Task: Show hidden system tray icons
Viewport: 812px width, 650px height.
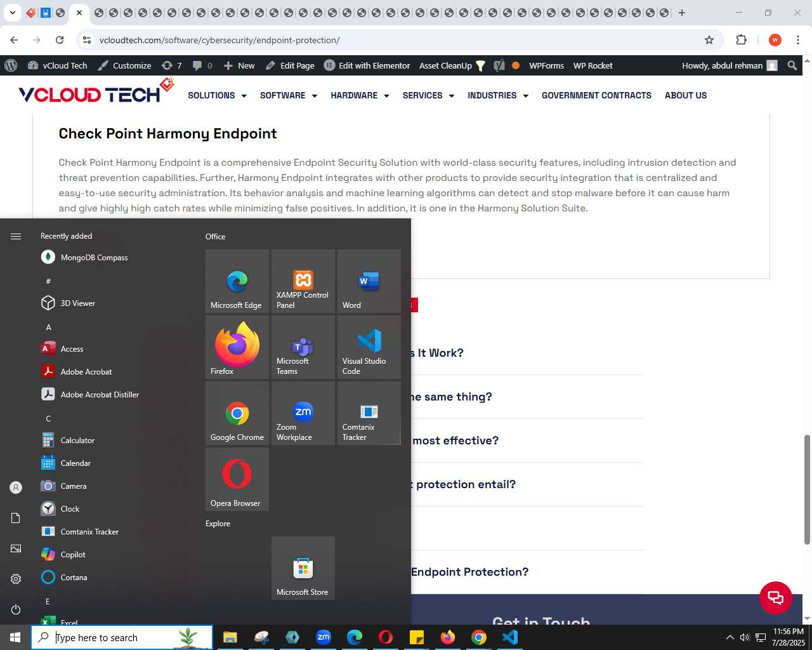Action: [x=730, y=637]
